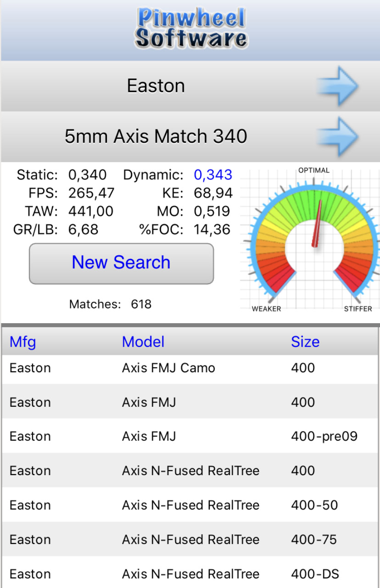Viewport: 380px width, 588px height.
Task: Open the Easton manufacturer selector row
Action: click(190, 86)
